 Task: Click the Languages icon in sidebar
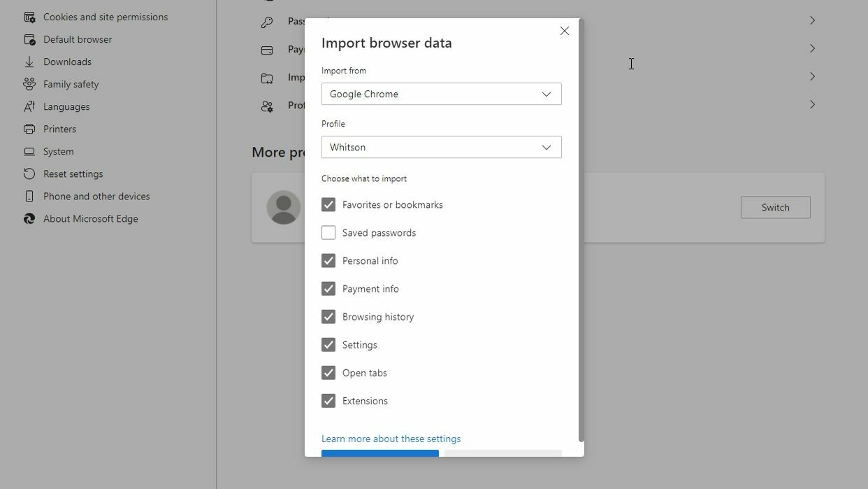pyautogui.click(x=29, y=106)
